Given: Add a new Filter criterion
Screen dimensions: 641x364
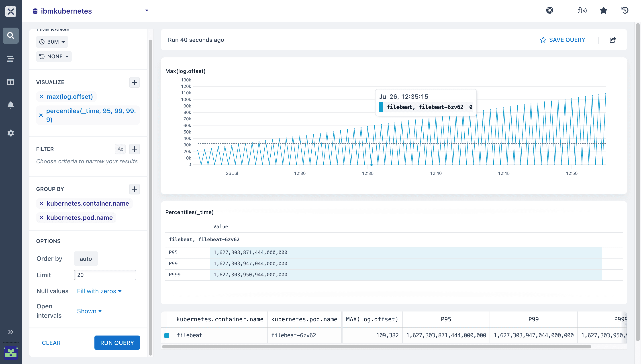Looking at the screenshot, I should pos(134,149).
